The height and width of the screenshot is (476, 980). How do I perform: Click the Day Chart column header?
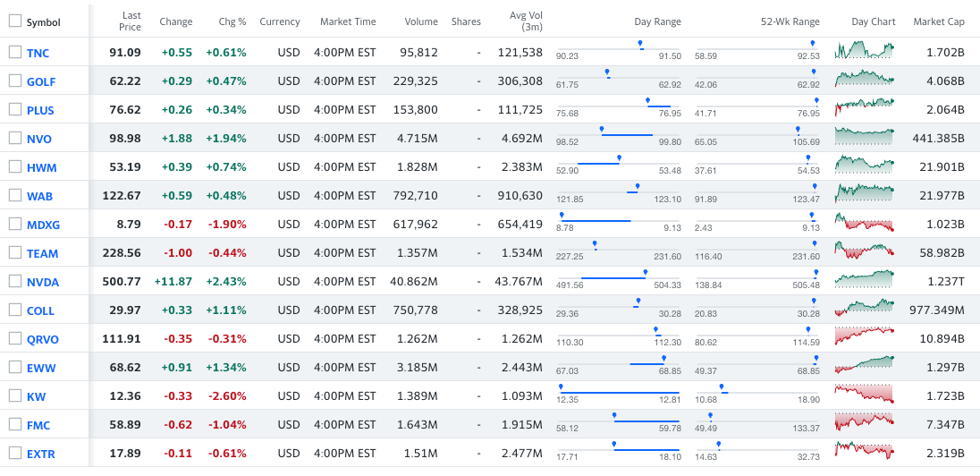[x=873, y=21]
